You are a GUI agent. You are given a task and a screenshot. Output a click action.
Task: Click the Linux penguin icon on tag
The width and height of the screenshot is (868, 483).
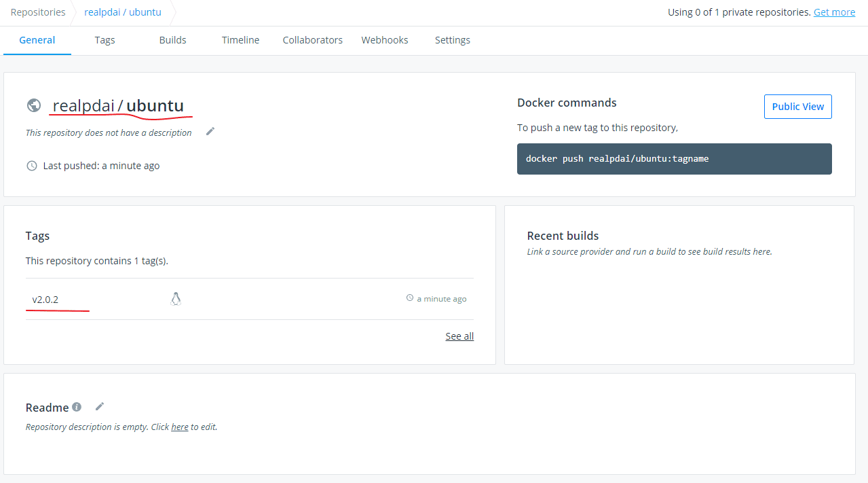[176, 299]
